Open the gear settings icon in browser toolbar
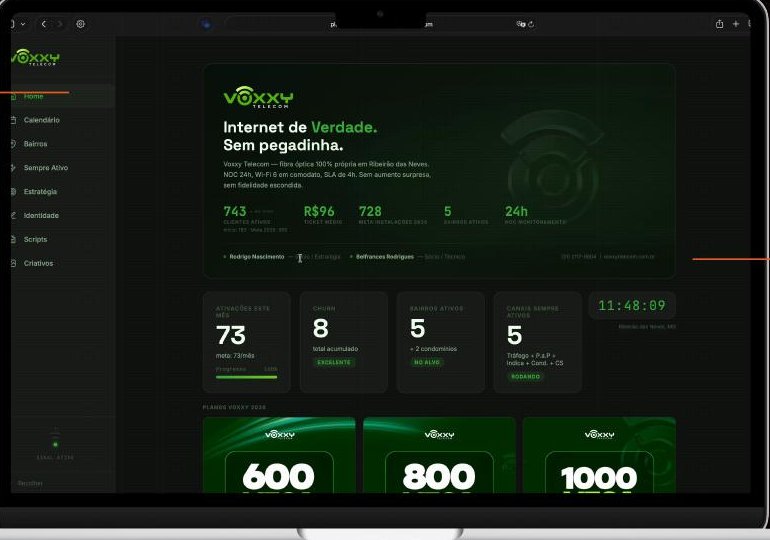 [x=81, y=24]
